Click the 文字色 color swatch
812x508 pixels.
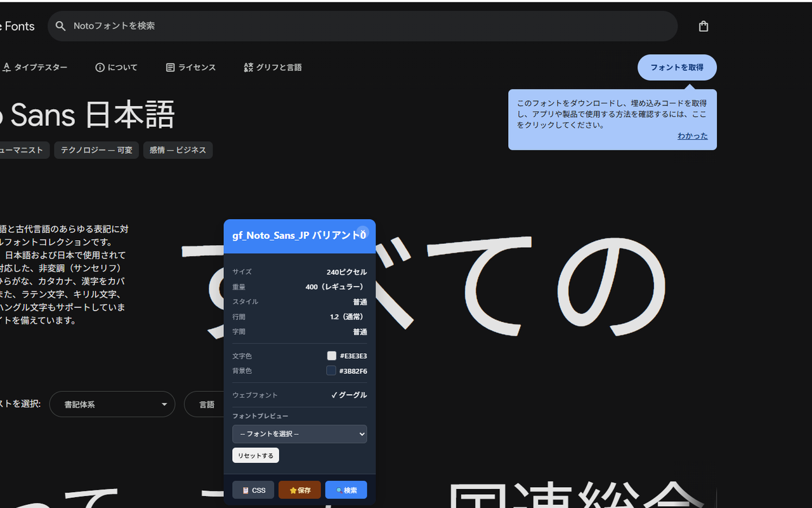(331, 356)
